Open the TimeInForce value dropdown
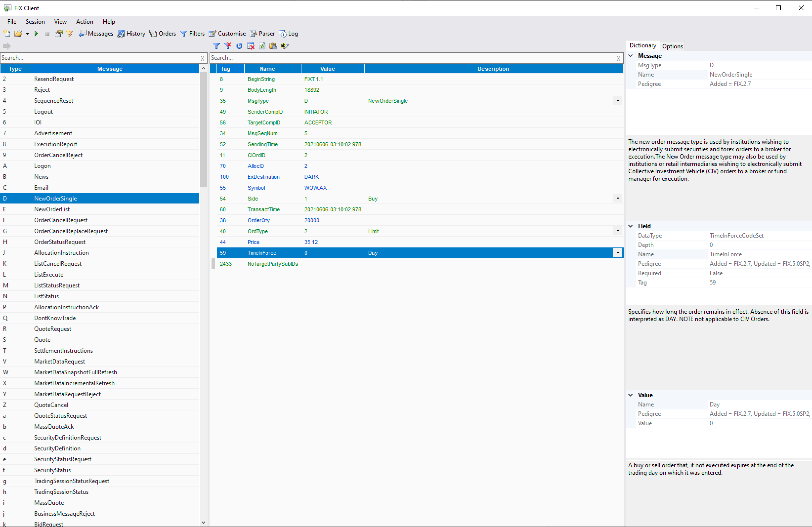812x527 pixels. pyautogui.click(x=618, y=253)
